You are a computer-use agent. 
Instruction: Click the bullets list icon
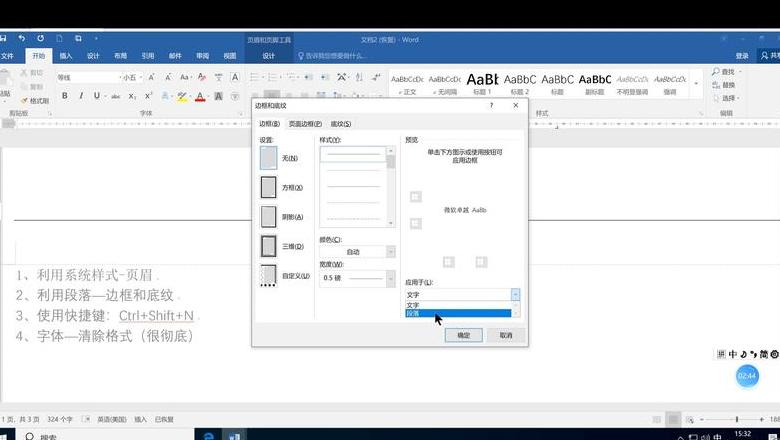[x=254, y=77]
